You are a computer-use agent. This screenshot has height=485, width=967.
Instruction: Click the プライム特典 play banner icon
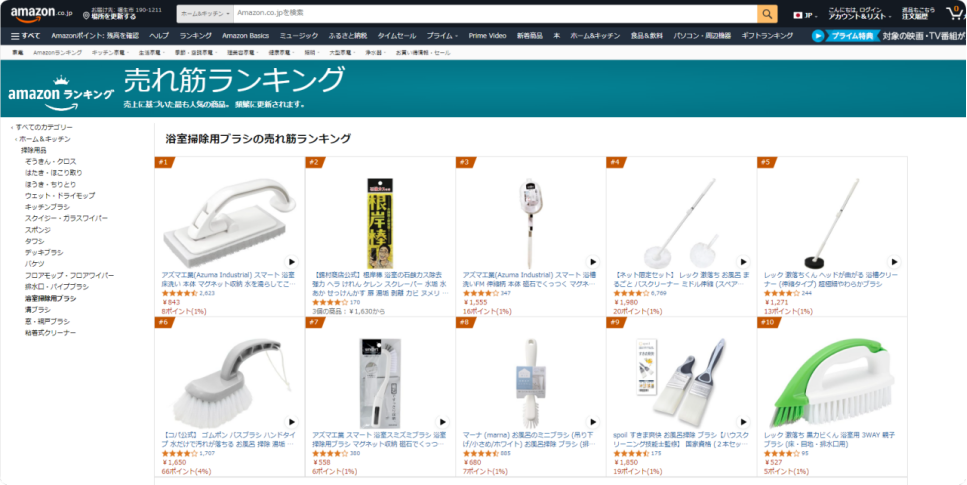pos(818,36)
